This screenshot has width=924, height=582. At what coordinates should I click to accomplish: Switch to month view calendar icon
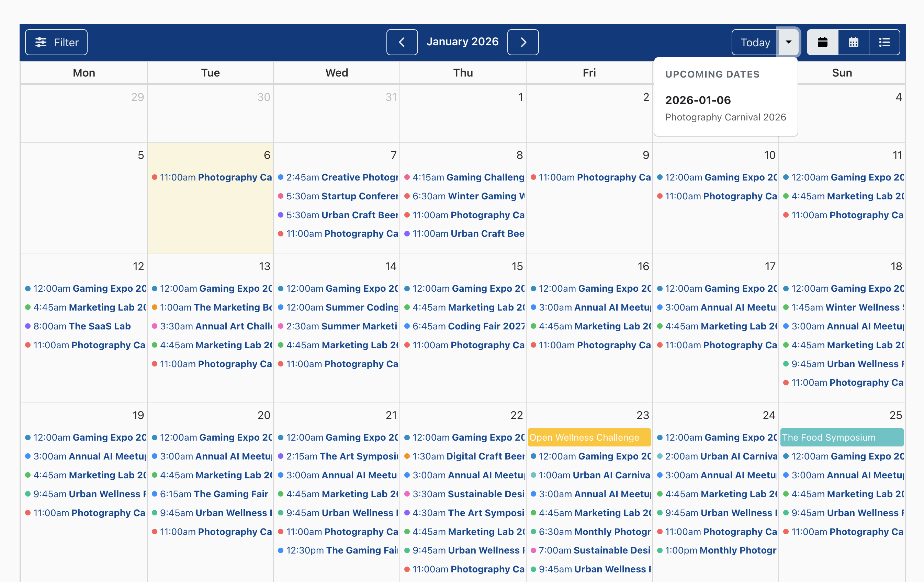pyautogui.click(x=822, y=42)
